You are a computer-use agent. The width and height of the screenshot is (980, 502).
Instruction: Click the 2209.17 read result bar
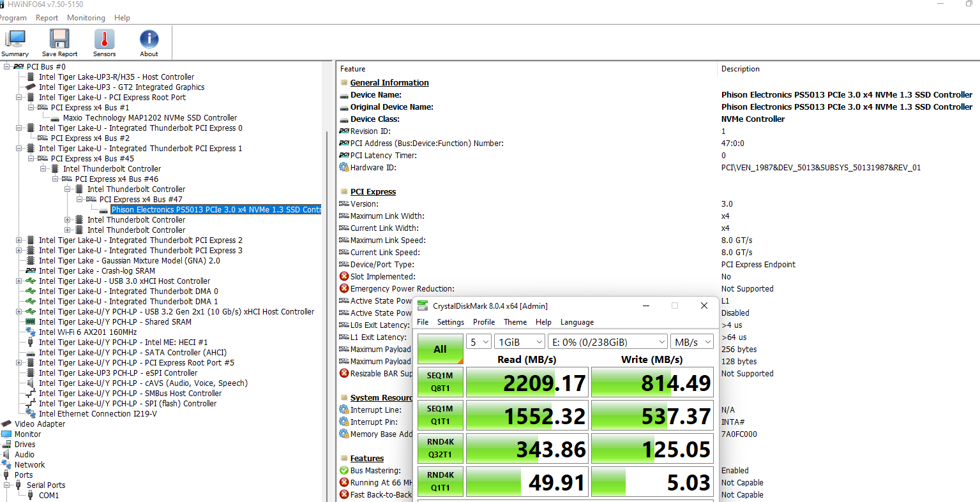coord(527,382)
